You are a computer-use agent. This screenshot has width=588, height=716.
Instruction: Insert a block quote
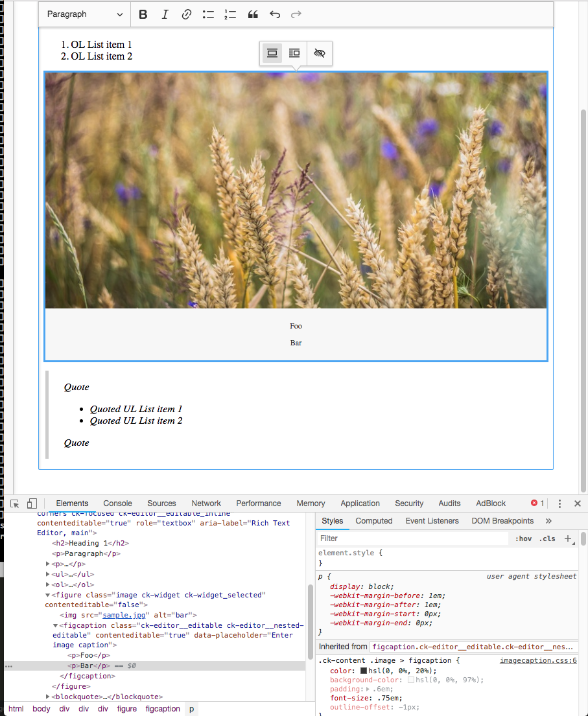click(253, 15)
